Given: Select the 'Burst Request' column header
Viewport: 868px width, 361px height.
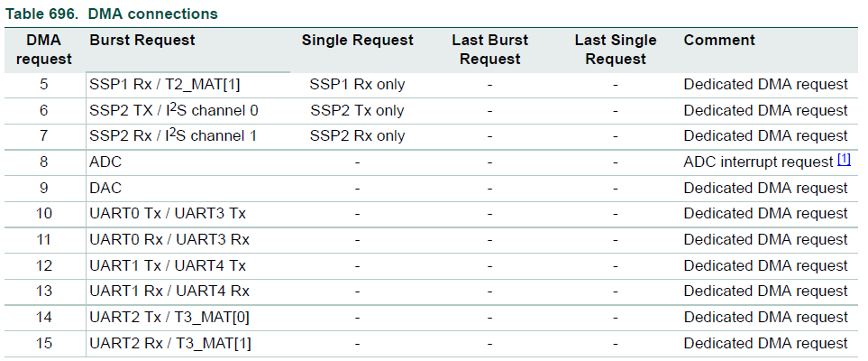Looking at the screenshot, I should click(x=142, y=41).
